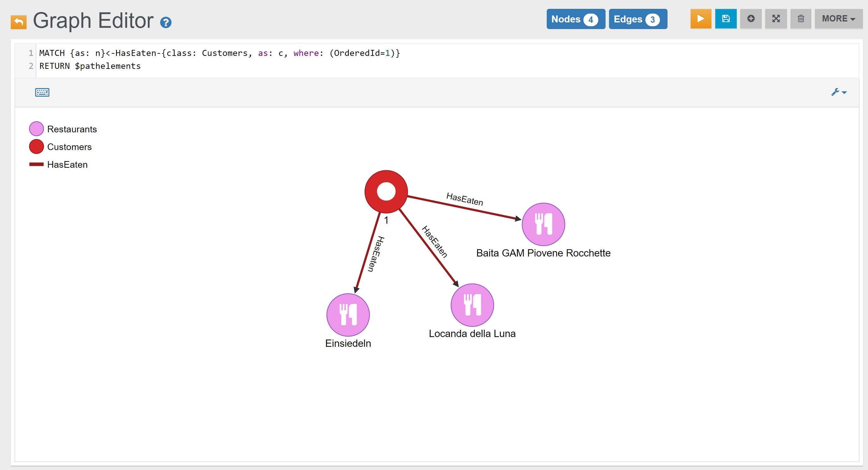Image resolution: width=868 pixels, height=470 pixels.
Task: Select the Baita GAM Piovene Rocchette node
Action: [x=543, y=224]
